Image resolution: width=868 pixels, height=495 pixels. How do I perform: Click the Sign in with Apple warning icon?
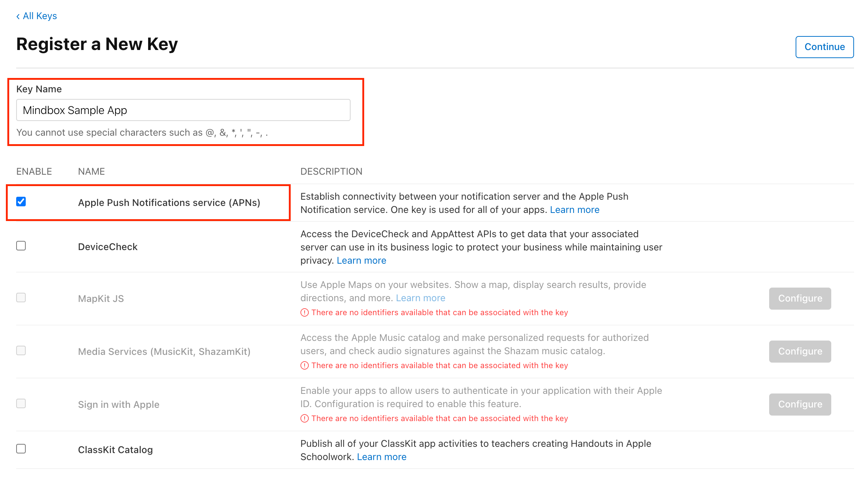[305, 419]
